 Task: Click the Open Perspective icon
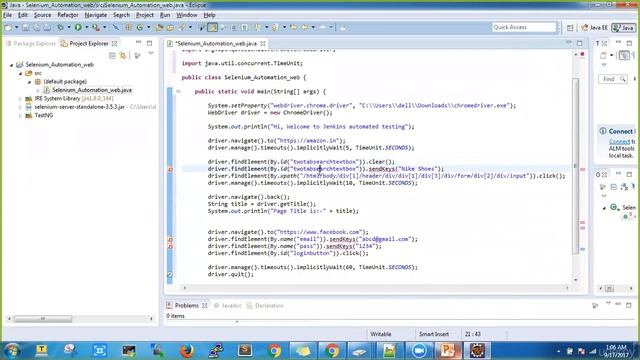(570, 27)
